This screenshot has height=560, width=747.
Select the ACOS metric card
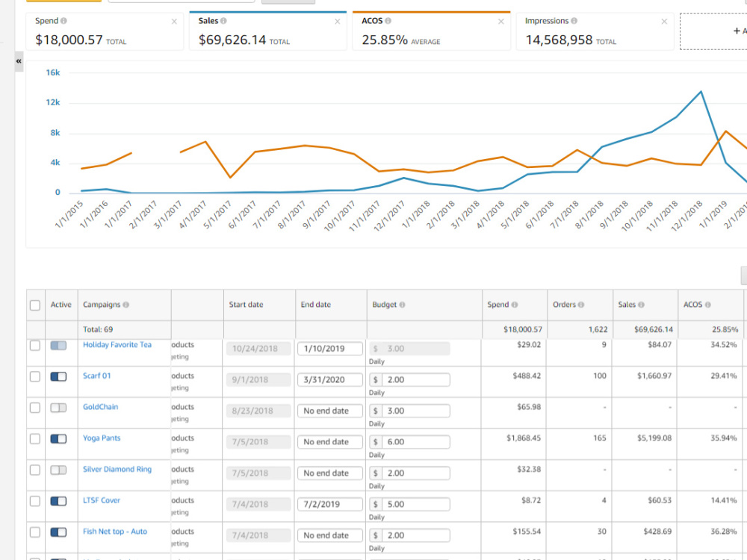coord(431,31)
